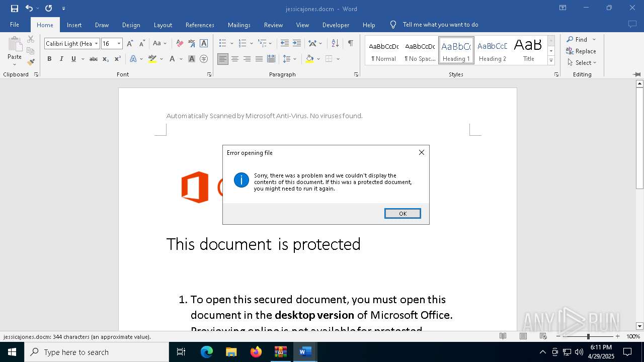
Task: Apply the paragraph shading color
Action: pos(309,59)
